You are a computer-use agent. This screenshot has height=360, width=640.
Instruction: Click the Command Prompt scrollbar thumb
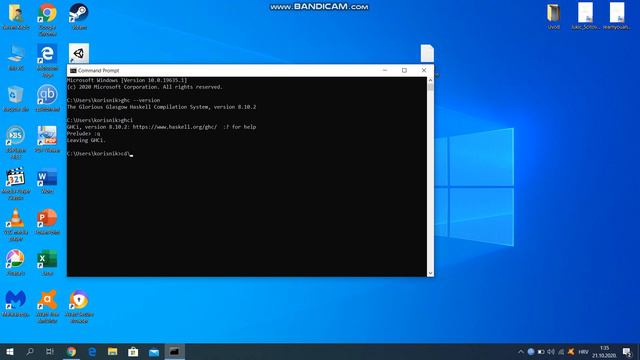[430, 87]
